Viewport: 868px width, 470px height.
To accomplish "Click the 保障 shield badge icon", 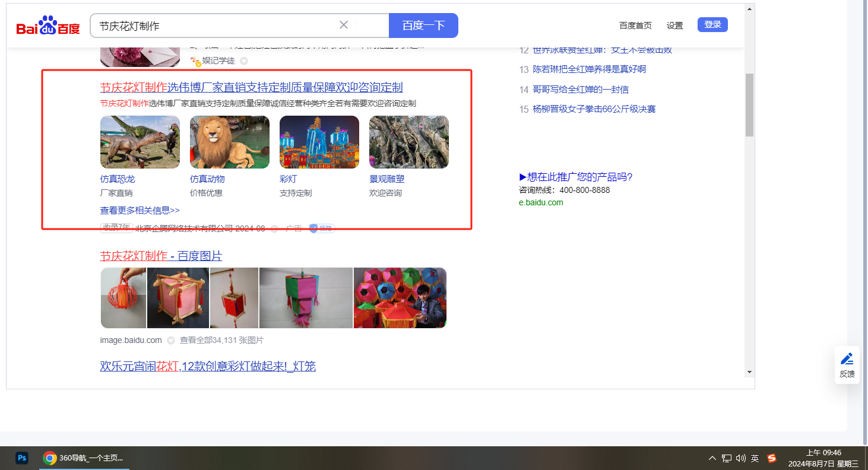I will (322, 228).
